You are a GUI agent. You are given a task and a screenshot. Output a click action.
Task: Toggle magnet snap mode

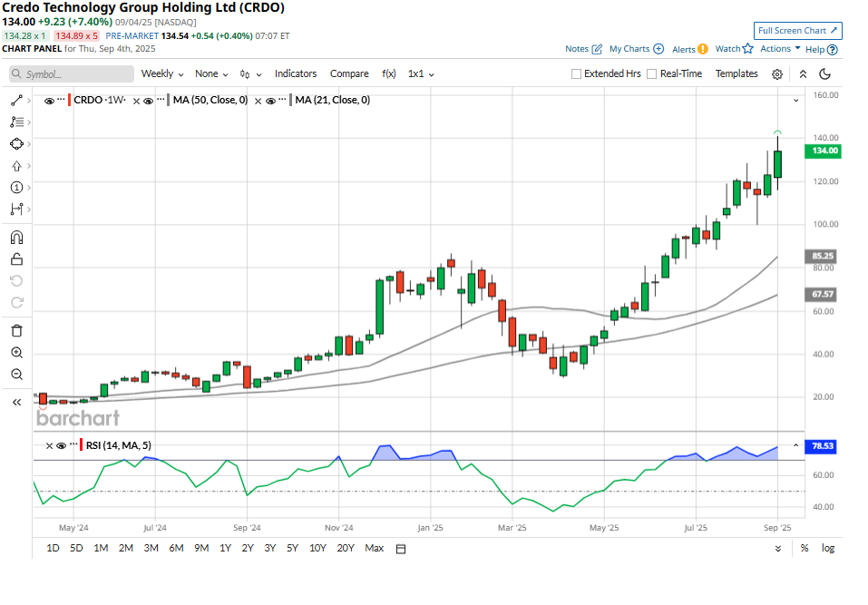click(x=16, y=238)
